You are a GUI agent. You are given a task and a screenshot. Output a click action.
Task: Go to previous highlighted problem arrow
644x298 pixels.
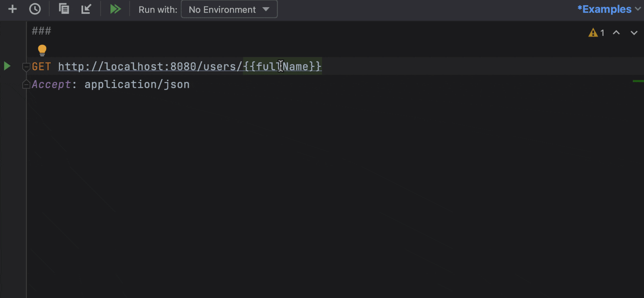[616, 33]
